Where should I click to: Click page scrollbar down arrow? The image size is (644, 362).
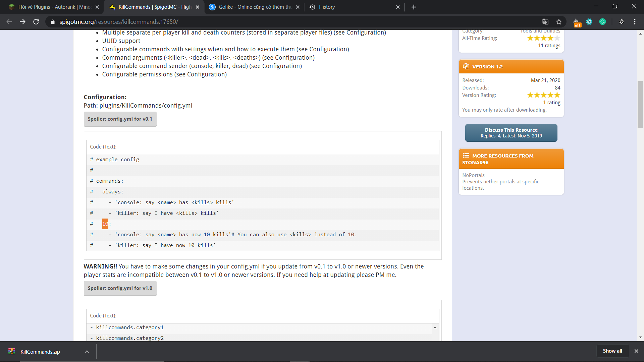[x=640, y=338]
